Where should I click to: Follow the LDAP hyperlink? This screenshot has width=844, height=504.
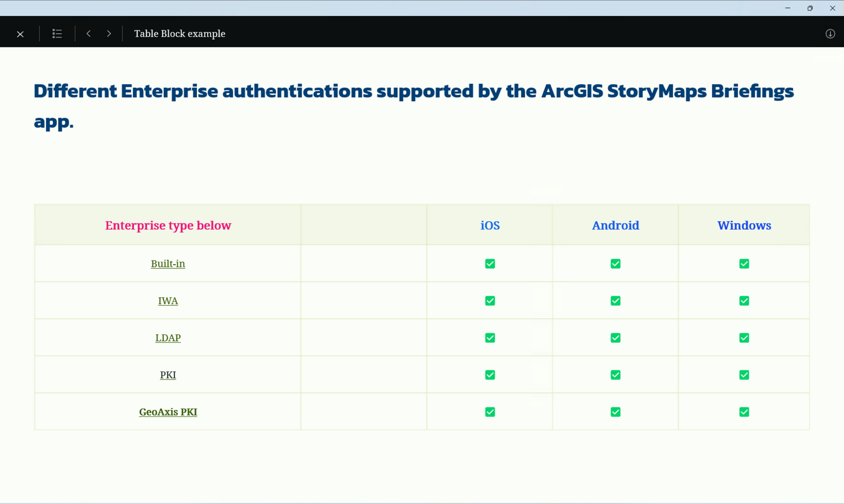point(168,338)
